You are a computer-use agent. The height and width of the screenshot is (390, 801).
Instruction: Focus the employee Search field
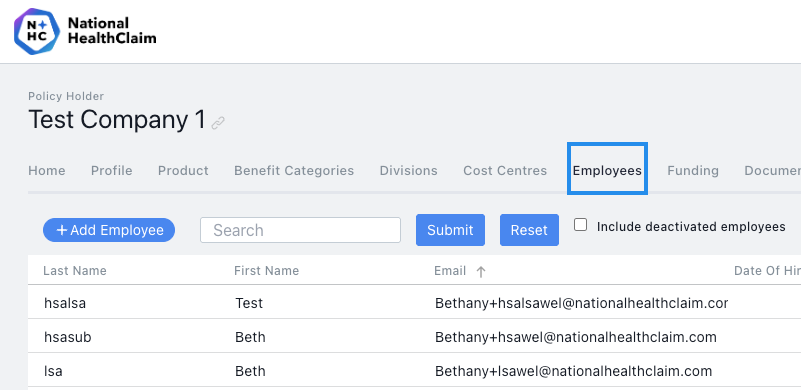300,230
